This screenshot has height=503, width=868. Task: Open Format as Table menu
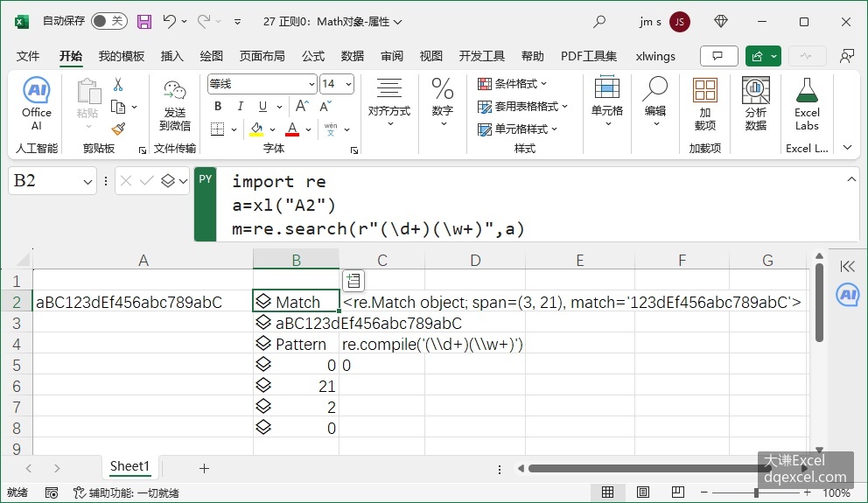tap(523, 106)
